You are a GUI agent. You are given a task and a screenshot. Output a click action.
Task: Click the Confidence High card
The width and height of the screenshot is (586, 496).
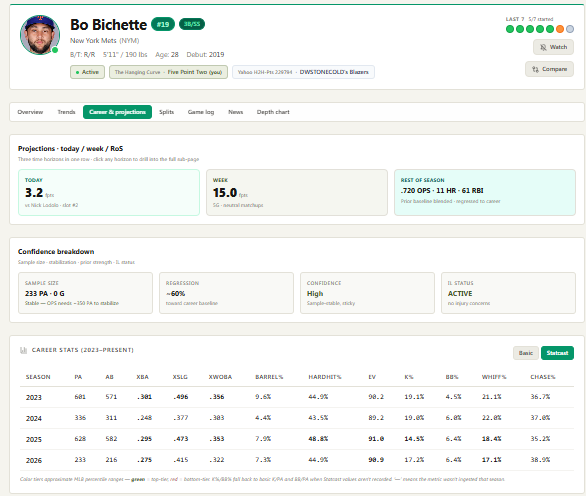pyautogui.click(x=367, y=293)
